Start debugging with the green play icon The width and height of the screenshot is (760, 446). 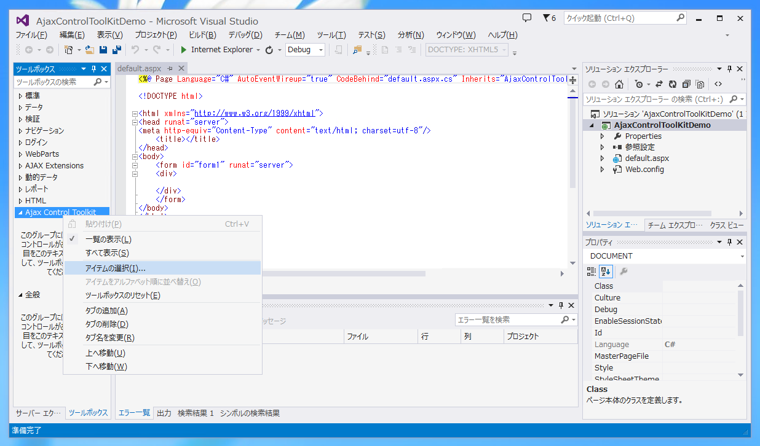pos(183,49)
